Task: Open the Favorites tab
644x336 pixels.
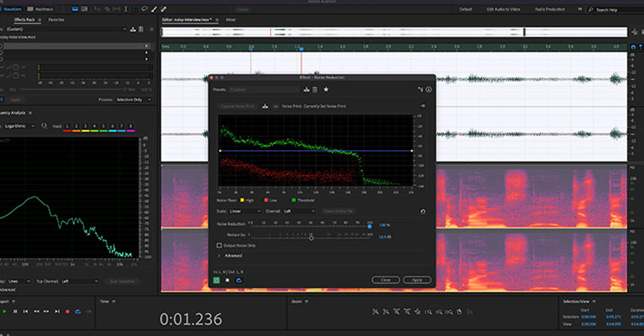Action: pyautogui.click(x=56, y=20)
